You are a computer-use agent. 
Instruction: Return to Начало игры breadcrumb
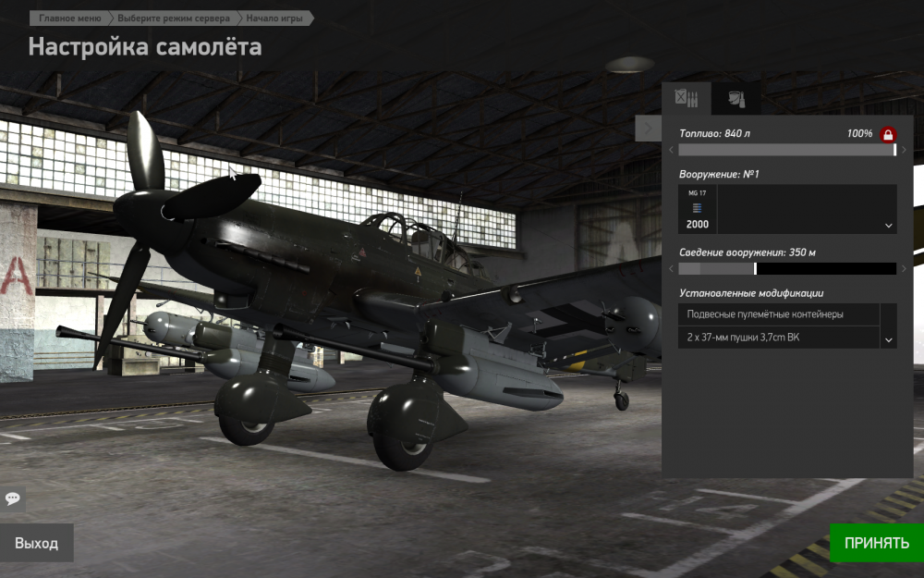[274, 18]
